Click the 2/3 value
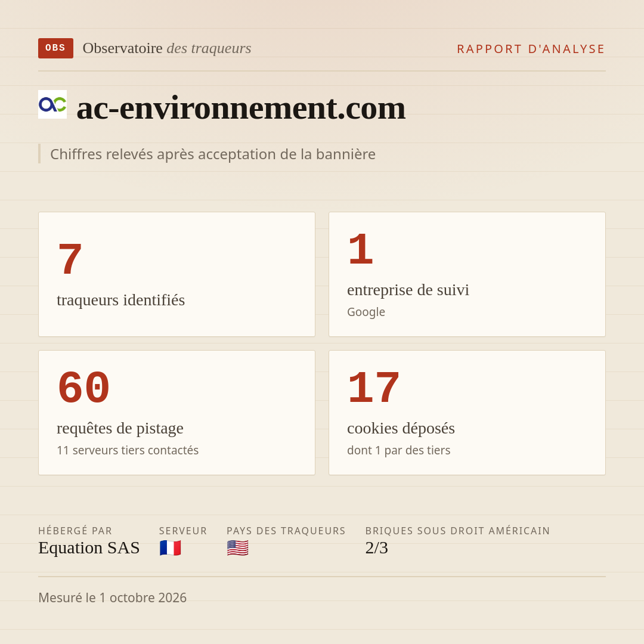Screen dimensions: 644x644 pos(377,548)
